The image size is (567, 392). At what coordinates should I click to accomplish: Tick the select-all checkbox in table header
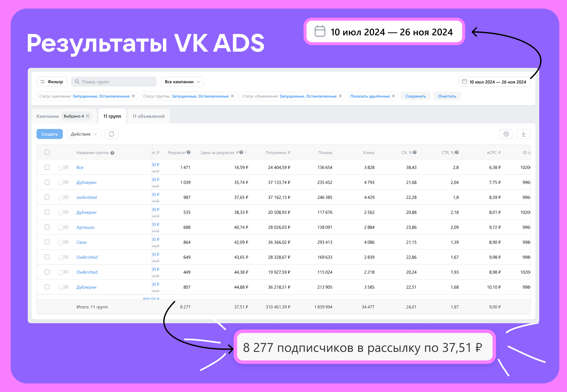coord(47,152)
